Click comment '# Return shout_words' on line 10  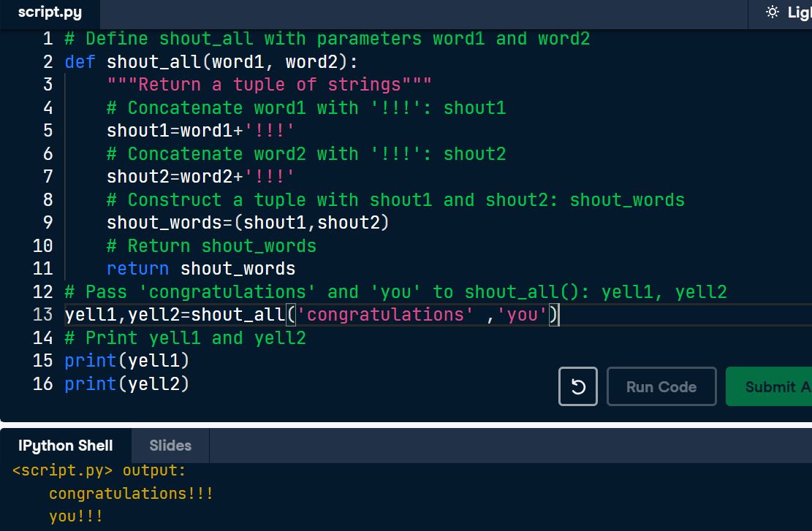tap(211, 246)
